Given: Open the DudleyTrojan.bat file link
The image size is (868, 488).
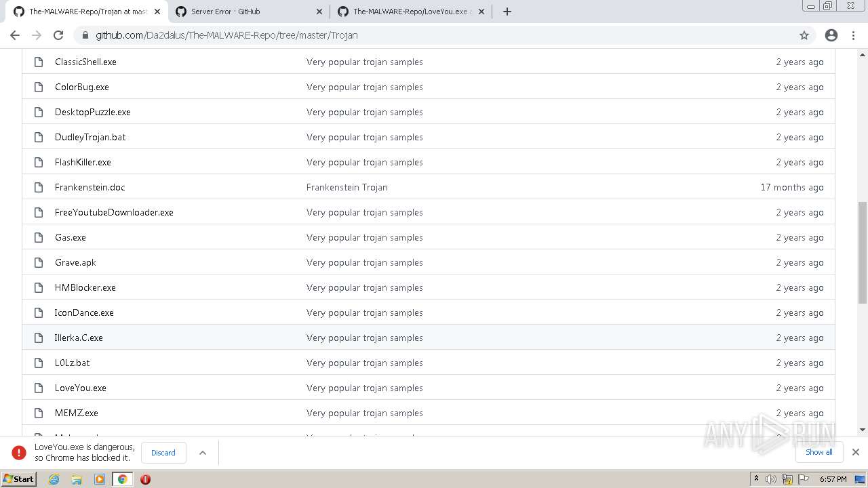Looking at the screenshot, I should [x=90, y=137].
